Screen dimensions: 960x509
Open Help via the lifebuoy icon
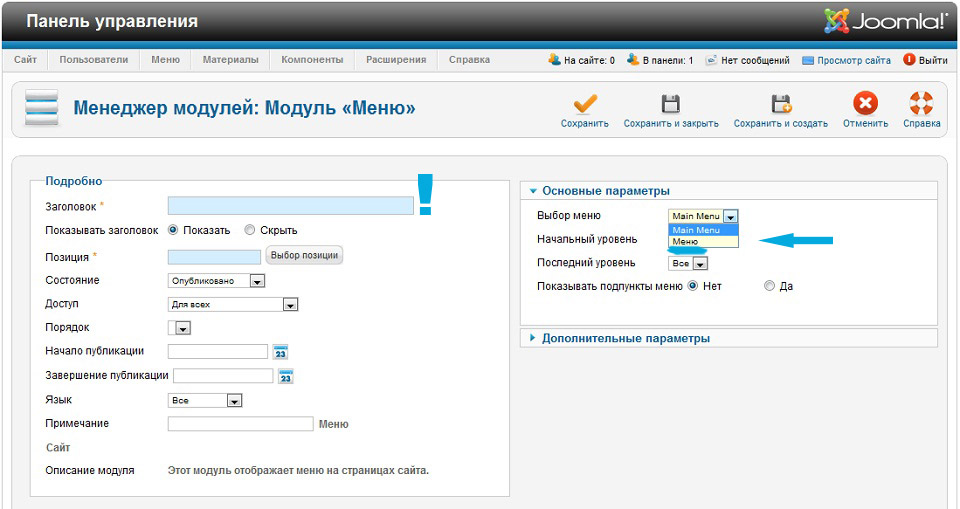pyautogui.click(x=921, y=104)
